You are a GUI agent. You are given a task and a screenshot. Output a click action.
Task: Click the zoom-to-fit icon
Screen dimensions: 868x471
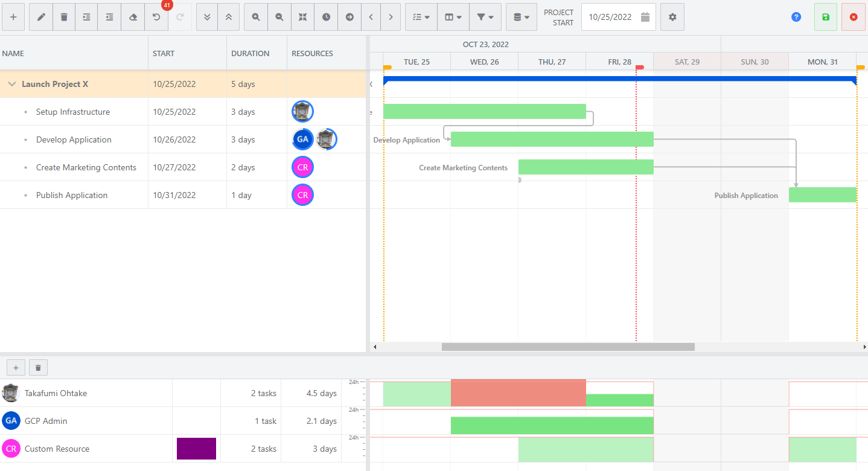click(x=302, y=17)
